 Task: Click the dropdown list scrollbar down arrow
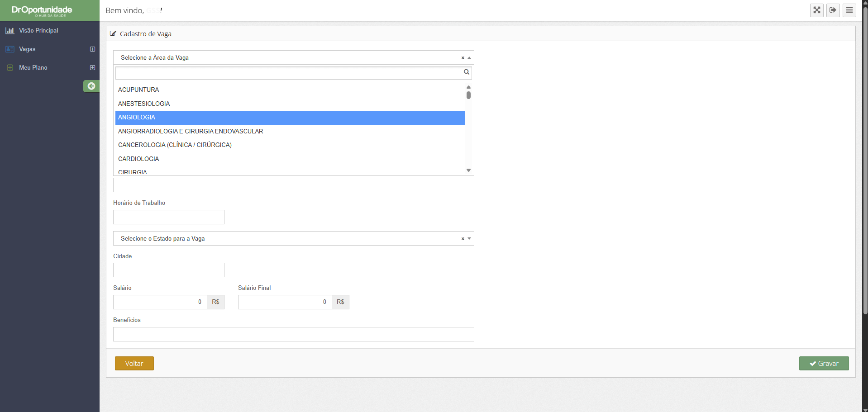(468, 170)
